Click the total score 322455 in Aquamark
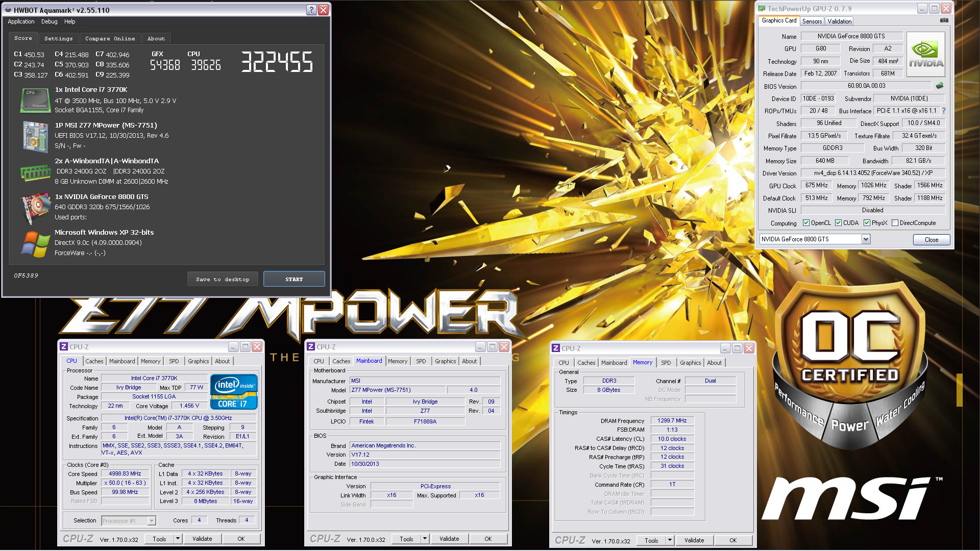980x551 pixels. click(x=277, y=62)
